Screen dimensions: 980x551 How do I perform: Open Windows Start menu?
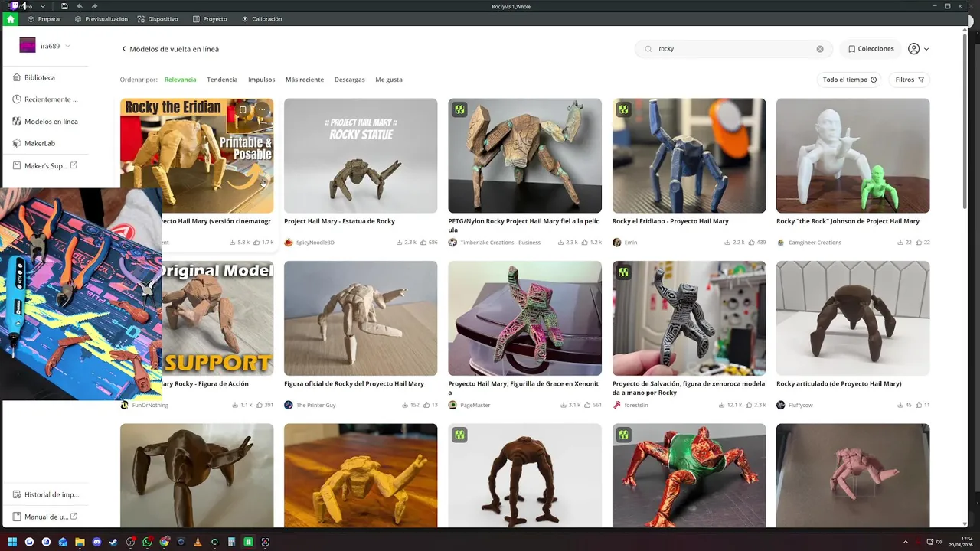[x=12, y=542]
